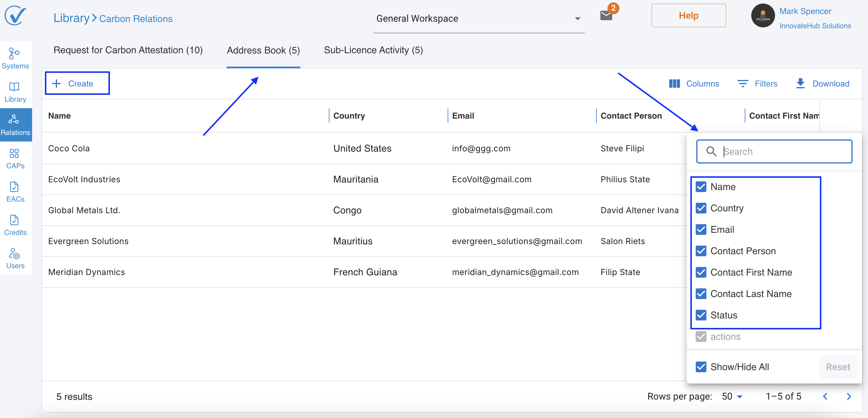Toggle the Show/Hide All checkbox

click(701, 367)
